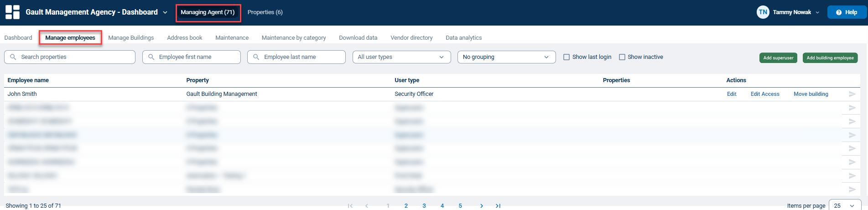This screenshot has width=868, height=210.
Task: Go to page 5
Action: point(460,206)
